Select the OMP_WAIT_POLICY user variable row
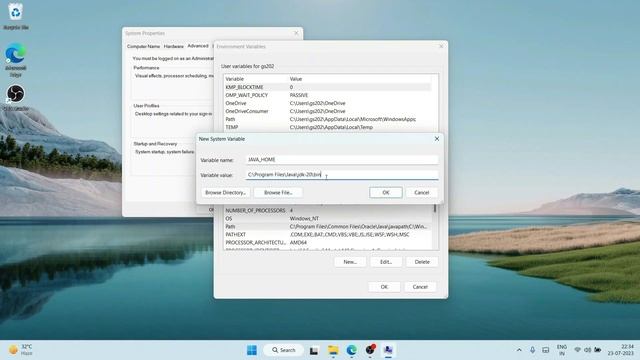 coord(327,95)
